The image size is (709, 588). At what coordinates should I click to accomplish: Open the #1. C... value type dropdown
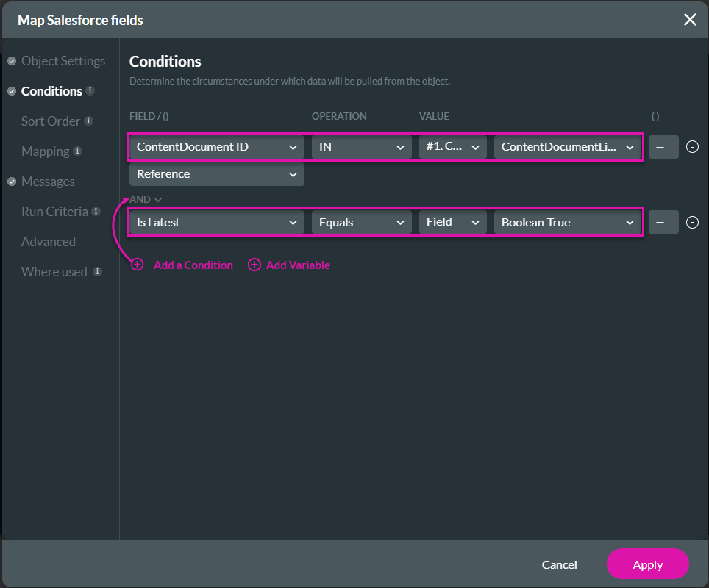[452, 147]
